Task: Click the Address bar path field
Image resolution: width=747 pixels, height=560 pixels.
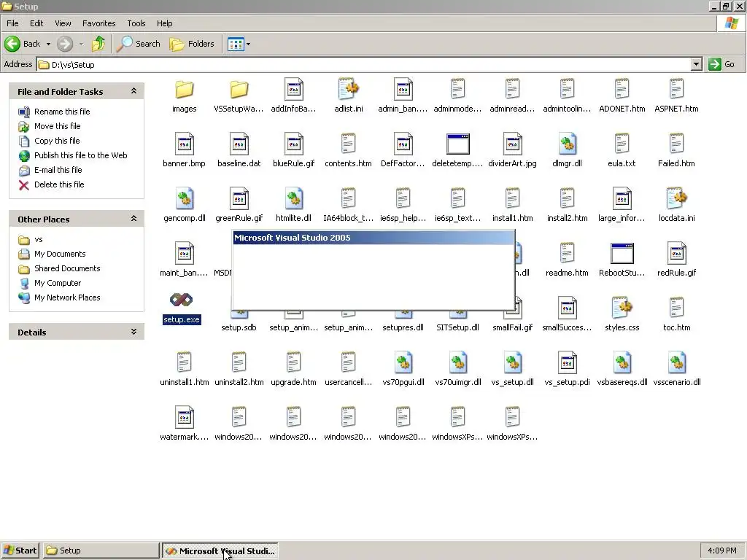Action: [364, 64]
